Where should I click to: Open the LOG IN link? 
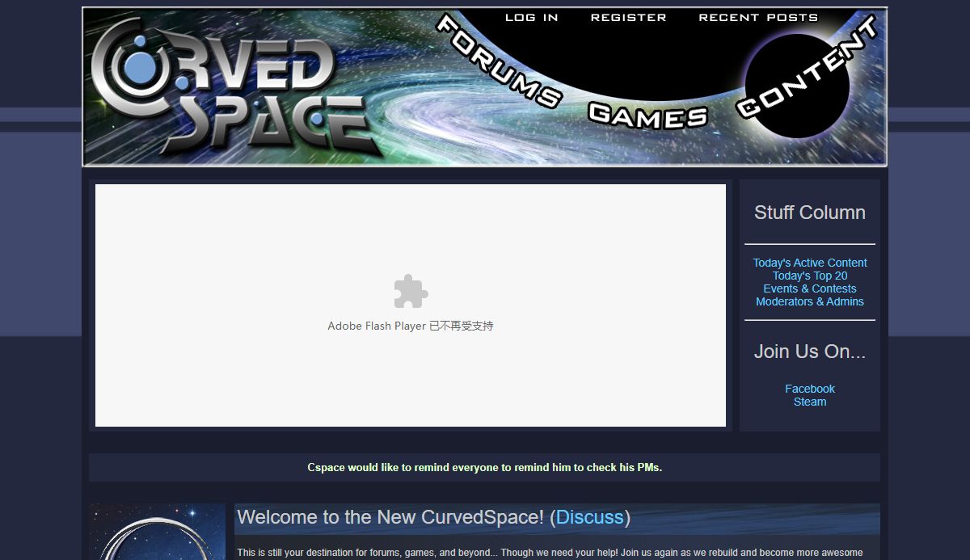531,17
